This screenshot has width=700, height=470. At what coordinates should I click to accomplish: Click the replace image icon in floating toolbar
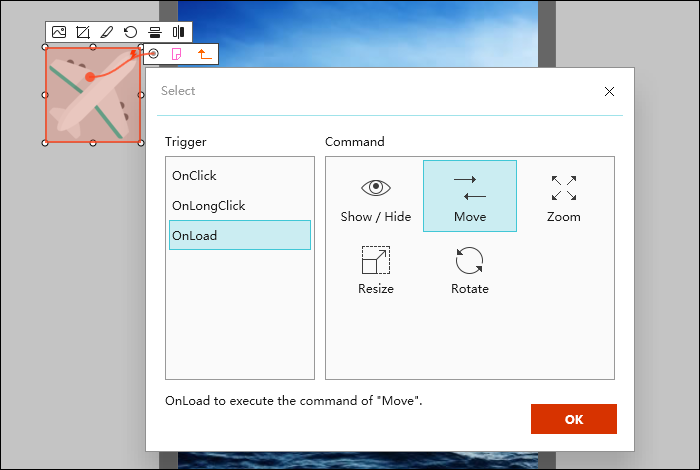pos(59,32)
